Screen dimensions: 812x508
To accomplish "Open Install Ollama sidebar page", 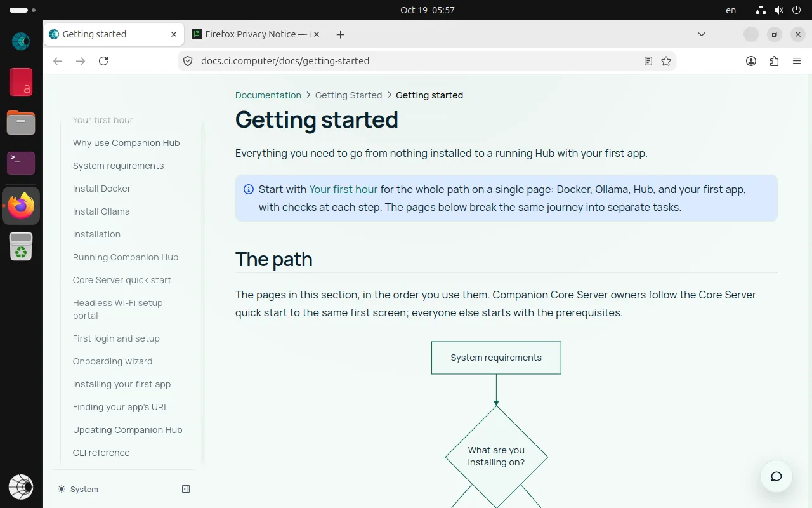I will 101,211.
